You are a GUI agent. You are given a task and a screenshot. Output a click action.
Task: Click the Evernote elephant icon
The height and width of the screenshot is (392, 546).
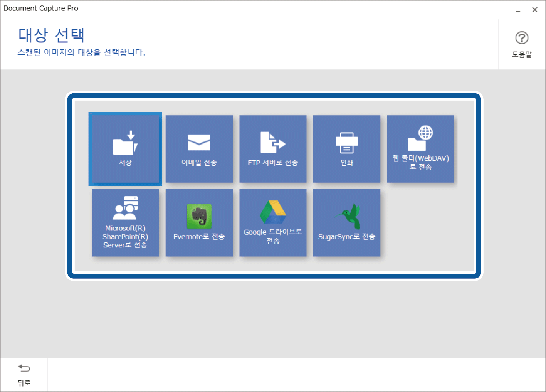pyautogui.click(x=199, y=216)
